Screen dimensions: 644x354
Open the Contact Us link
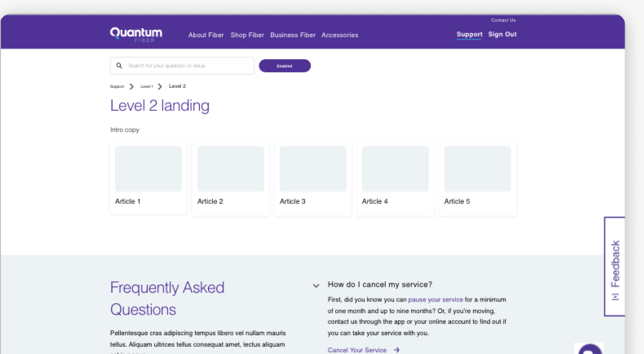tap(503, 20)
